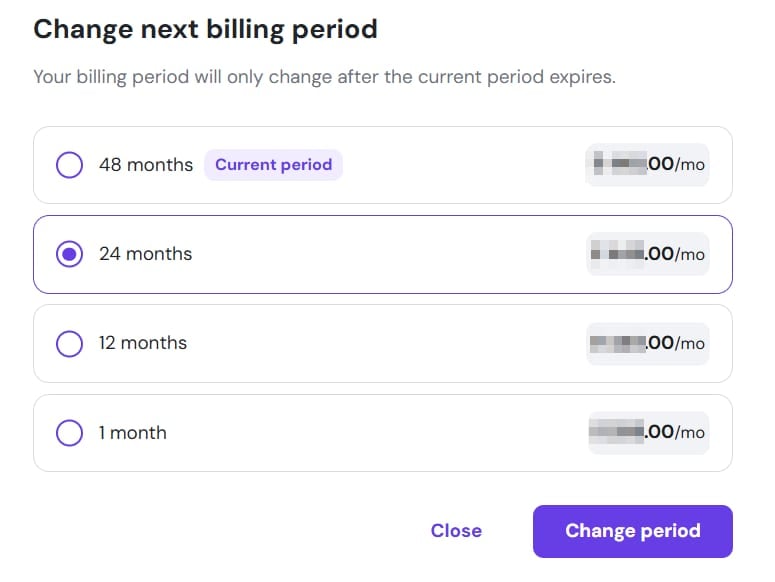Select the 24 months radio button
This screenshot has width=775, height=582.
[x=69, y=255]
